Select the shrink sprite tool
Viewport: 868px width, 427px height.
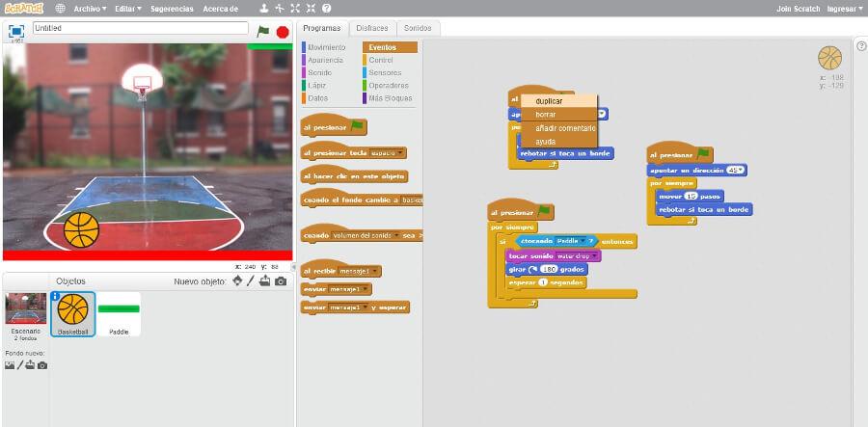coord(311,9)
